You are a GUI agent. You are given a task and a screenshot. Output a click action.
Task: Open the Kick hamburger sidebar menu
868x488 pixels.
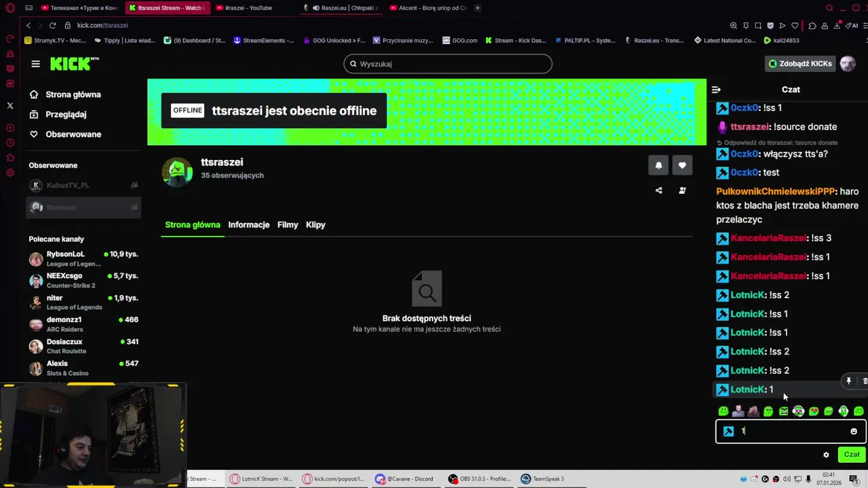[x=35, y=64]
